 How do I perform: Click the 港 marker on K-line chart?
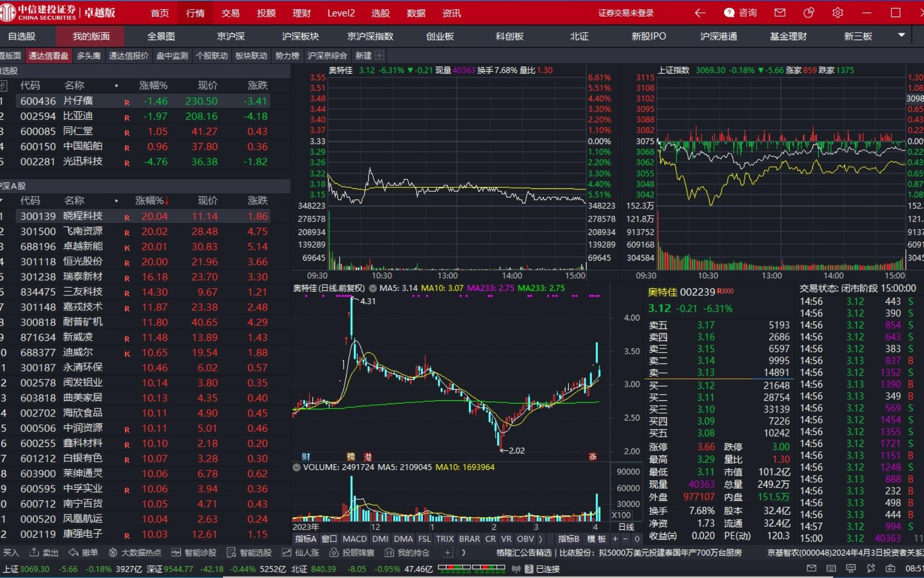click(368, 457)
